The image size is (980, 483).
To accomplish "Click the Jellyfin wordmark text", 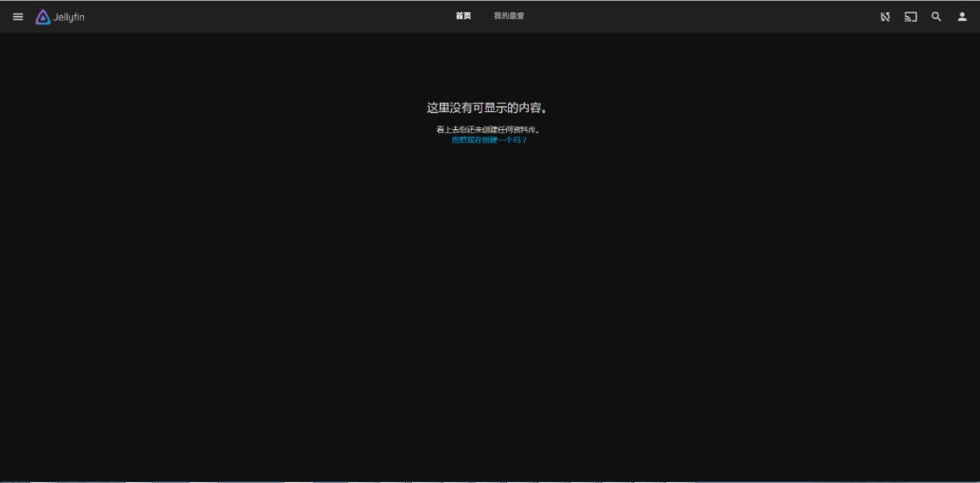I will point(69,17).
